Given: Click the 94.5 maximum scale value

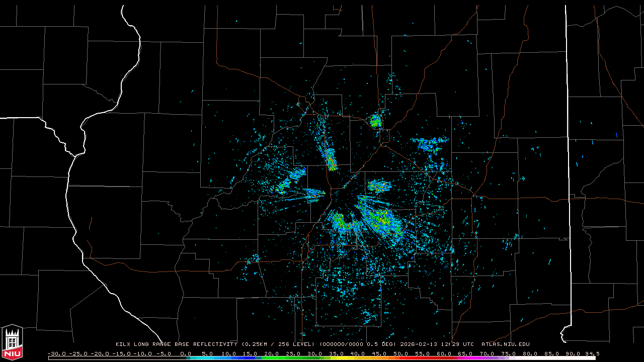Looking at the screenshot, I should (591, 353).
